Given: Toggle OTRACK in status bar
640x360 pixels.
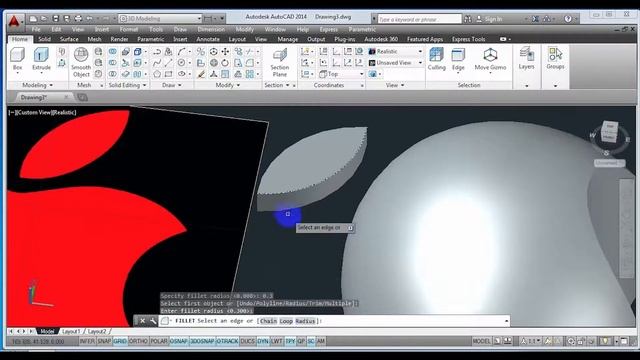Looking at the screenshot, I should [227, 341].
